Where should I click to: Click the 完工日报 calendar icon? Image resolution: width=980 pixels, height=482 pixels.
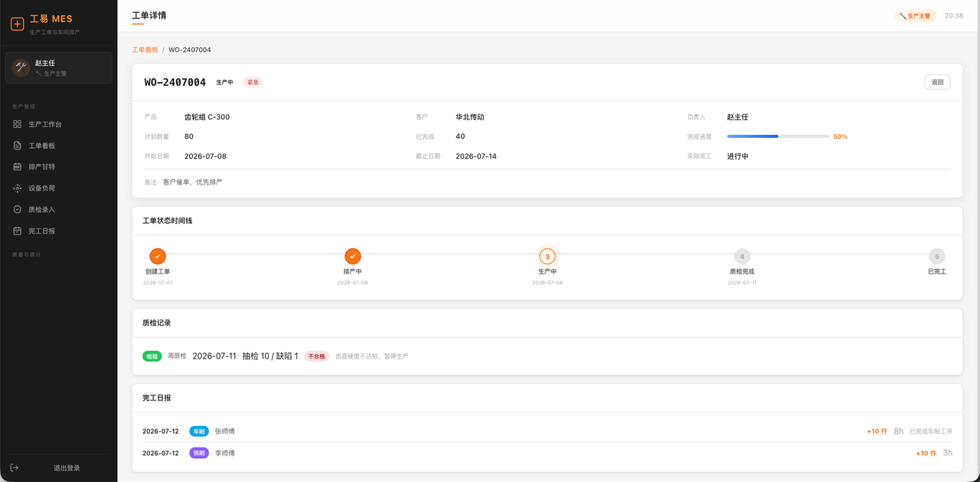pos(18,231)
